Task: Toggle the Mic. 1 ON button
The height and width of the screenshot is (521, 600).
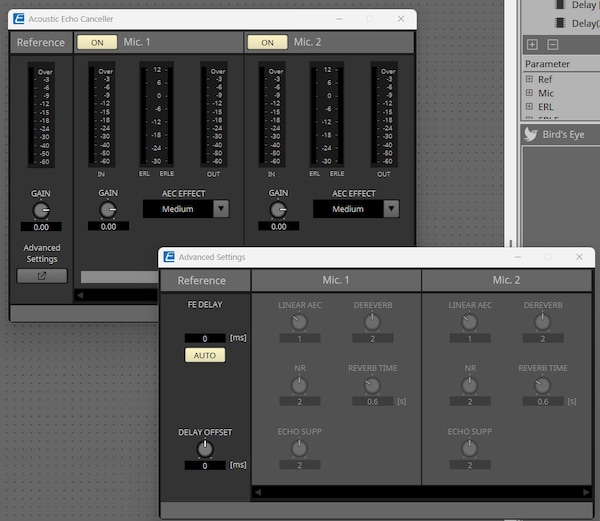Action: [96, 42]
